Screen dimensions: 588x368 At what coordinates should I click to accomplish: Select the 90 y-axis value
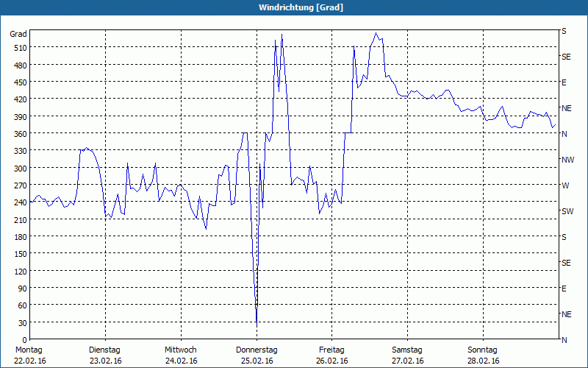[23, 289]
